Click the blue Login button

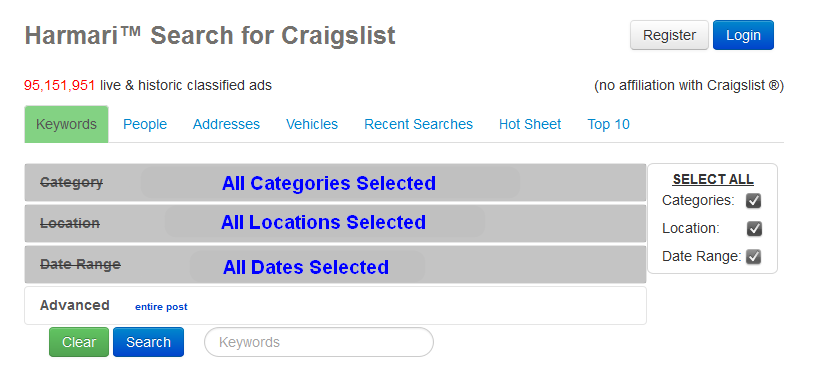coord(744,35)
